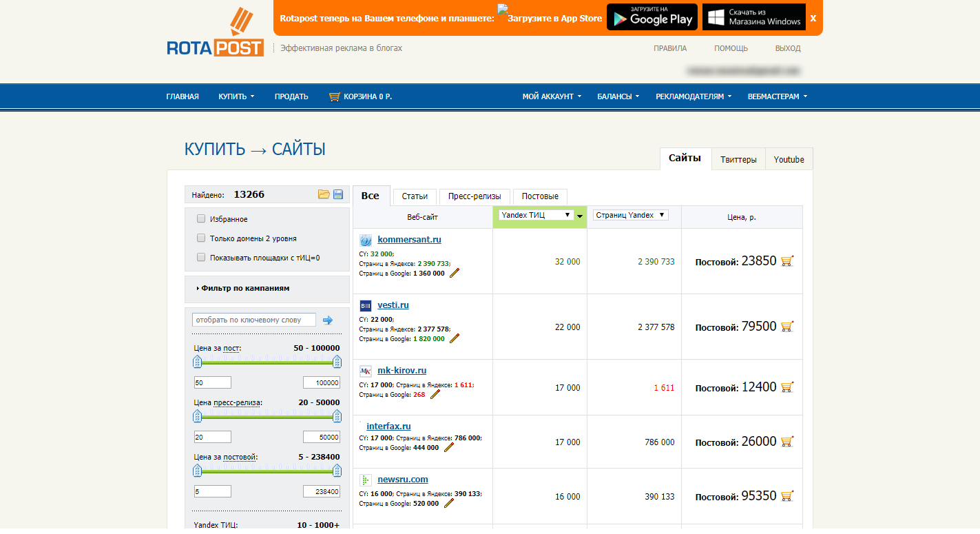Screen dimensions: 980x534
Task: Click the mk-kirov.ru favicon
Action: pos(366,371)
